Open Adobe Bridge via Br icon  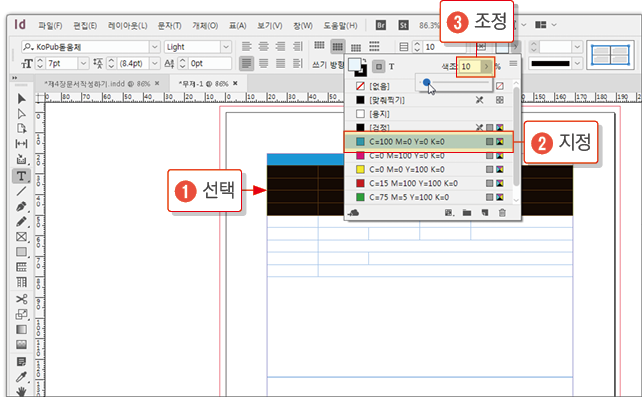click(381, 25)
